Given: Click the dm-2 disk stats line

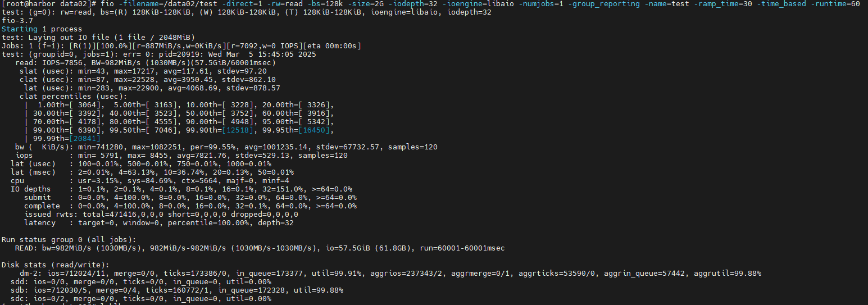Looking at the screenshot, I should coord(390,274).
